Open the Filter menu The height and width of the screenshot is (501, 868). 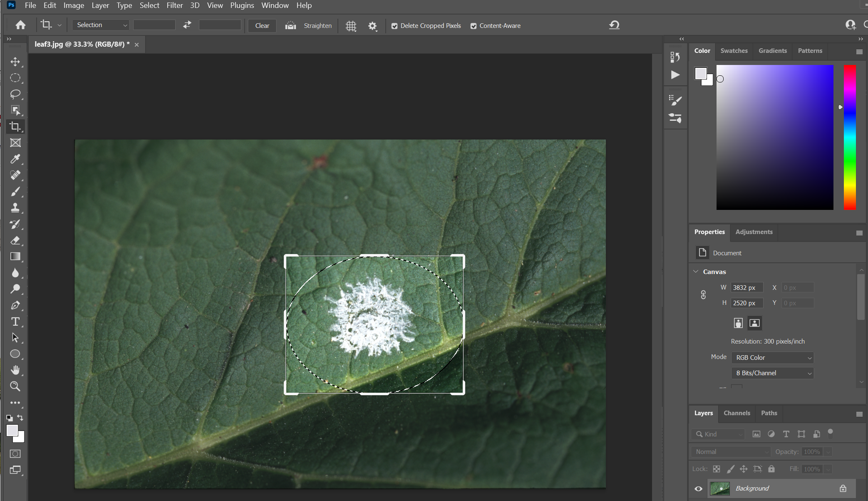click(175, 5)
